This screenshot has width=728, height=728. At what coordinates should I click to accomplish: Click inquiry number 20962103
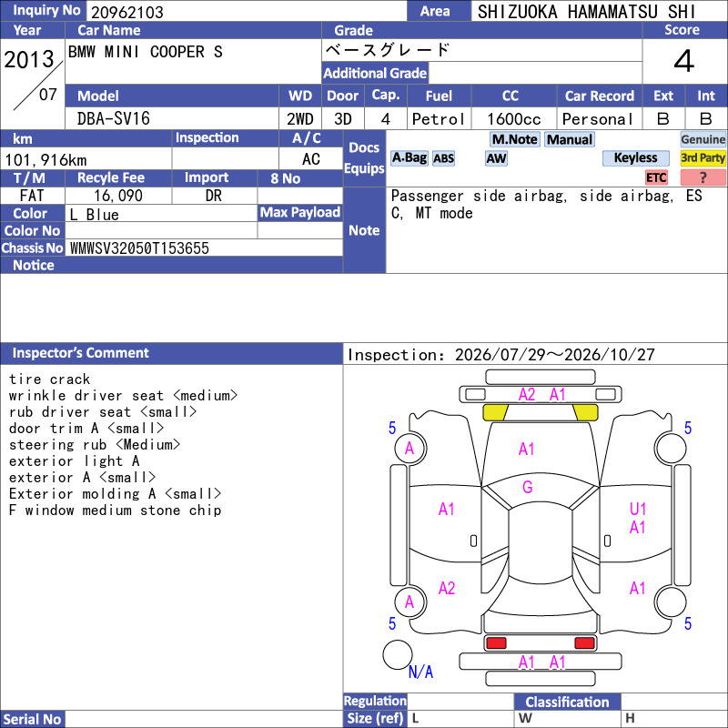[x=127, y=12]
